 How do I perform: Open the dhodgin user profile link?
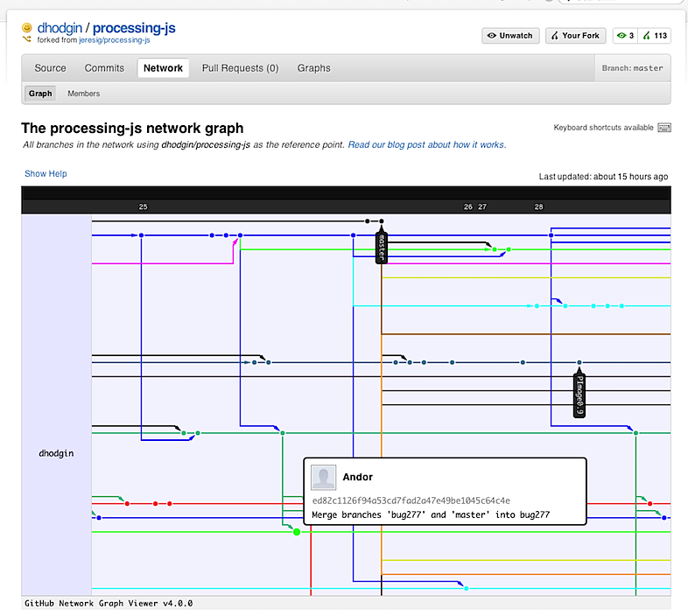click(60, 28)
